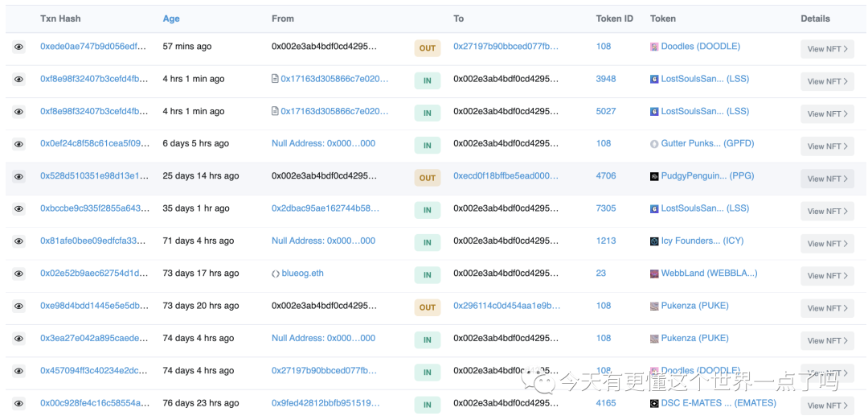Click the eye icon for txn 0x81afe0bee09edfcfa33
This screenshot has width=868, height=420.
coord(18,242)
